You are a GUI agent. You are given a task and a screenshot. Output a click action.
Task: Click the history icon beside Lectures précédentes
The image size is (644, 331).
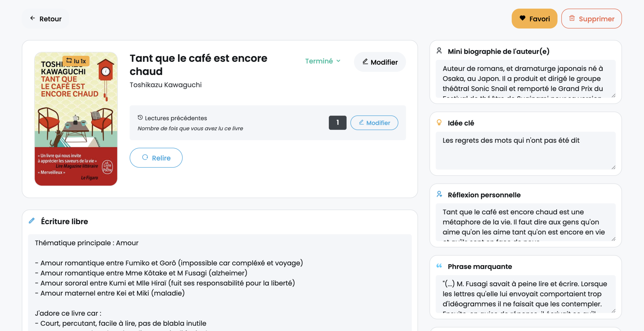click(140, 117)
